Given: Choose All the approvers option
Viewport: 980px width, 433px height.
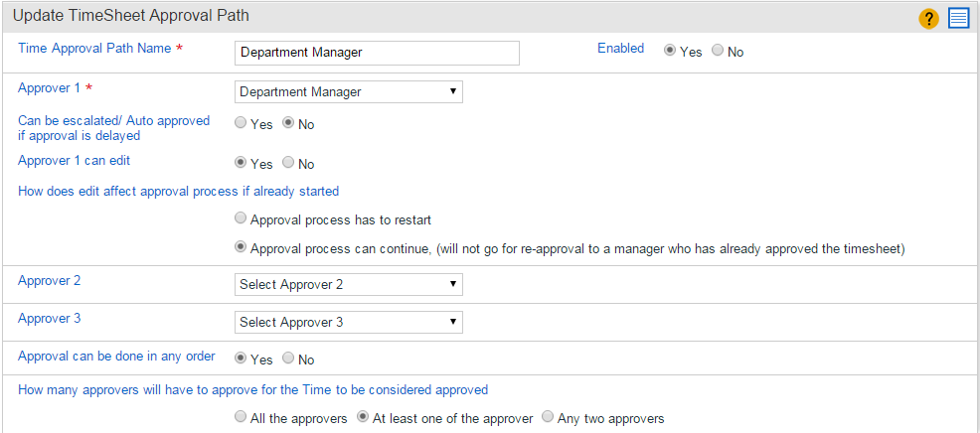Looking at the screenshot, I should (x=240, y=417).
